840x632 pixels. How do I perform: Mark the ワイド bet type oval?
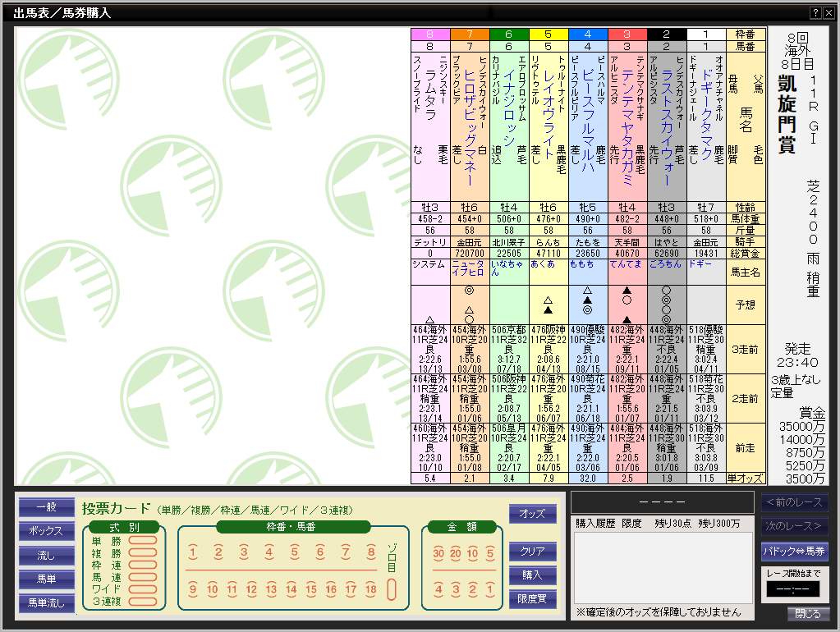tap(143, 589)
